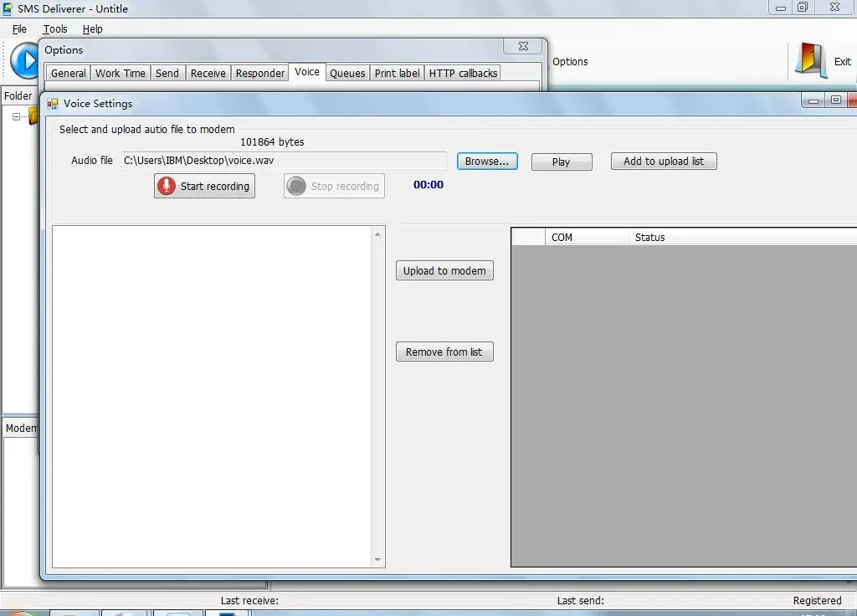Screen dimensions: 857x616
Task: Maximize the Voice Settings window
Action: click(x=836, y=100)
